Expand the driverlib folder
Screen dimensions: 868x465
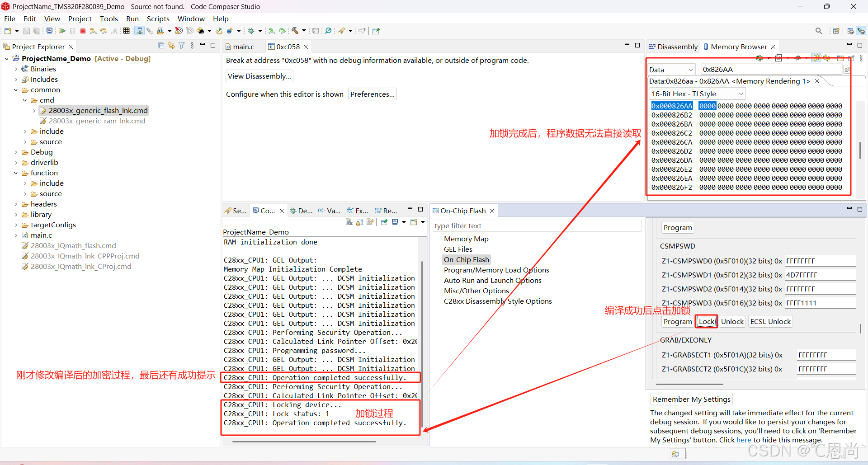pyautogui.click(x=16, y=163)
